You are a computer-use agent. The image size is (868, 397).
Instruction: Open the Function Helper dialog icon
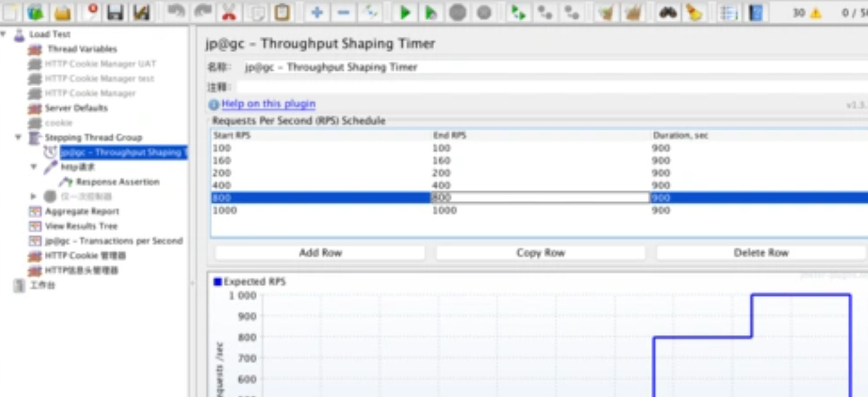pyautogui.click(x=730, y=11)
